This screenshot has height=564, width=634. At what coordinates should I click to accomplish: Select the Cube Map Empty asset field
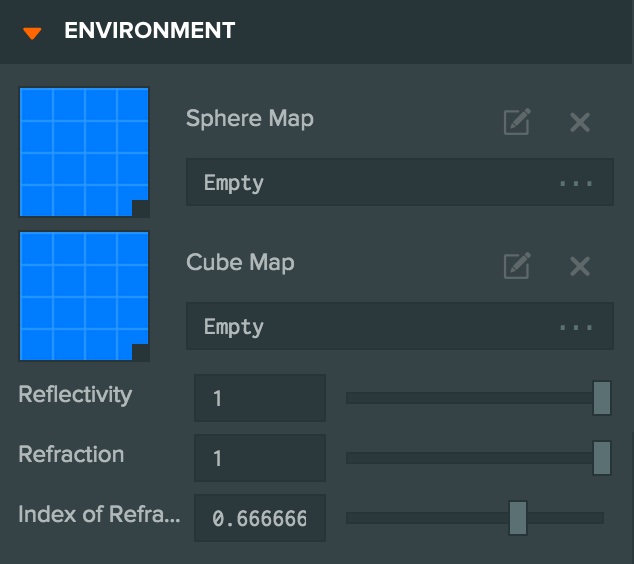(x=370, y=327)
